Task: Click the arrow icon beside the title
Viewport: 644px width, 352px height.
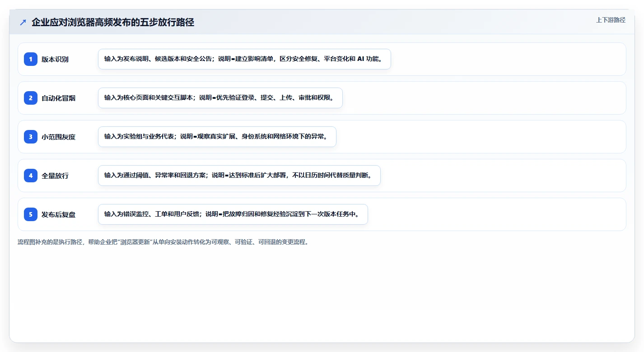Action: (x=23, y=22)
